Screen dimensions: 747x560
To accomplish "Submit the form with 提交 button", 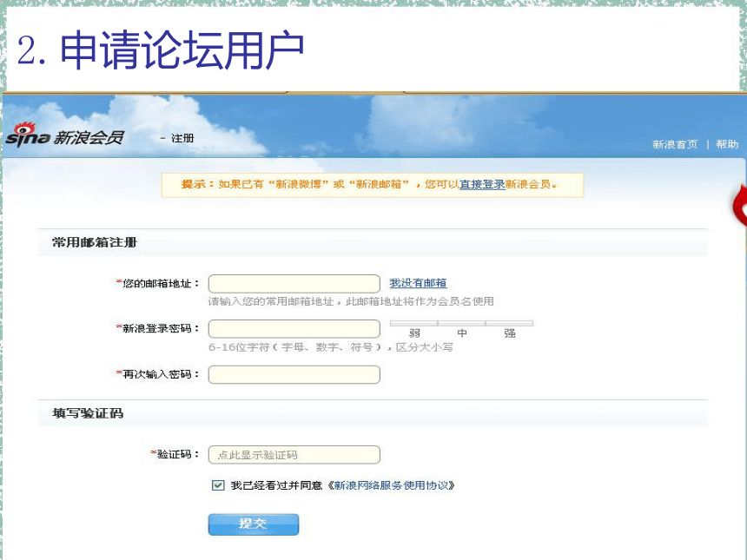I will pyautogui.click(x=254, y=524).
